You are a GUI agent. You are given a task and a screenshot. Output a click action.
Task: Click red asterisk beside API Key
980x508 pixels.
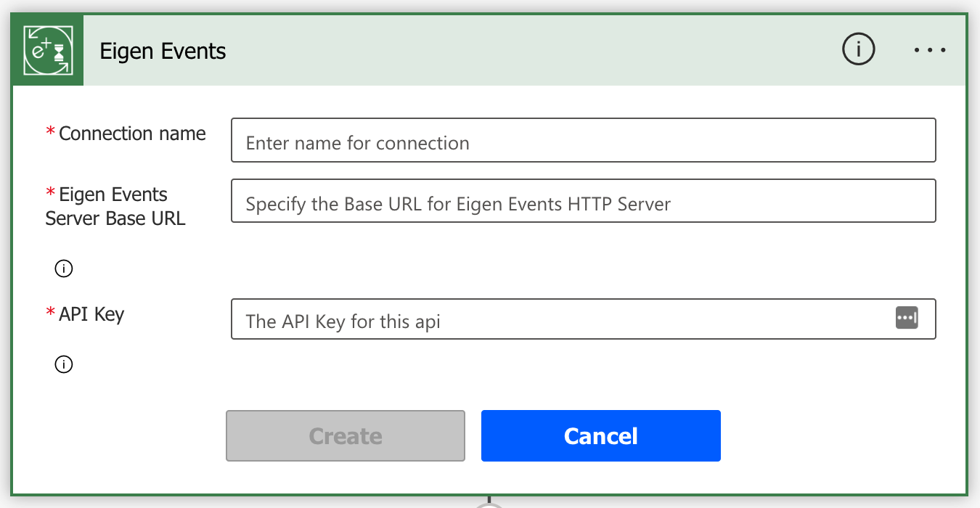[x=51, y=314]
